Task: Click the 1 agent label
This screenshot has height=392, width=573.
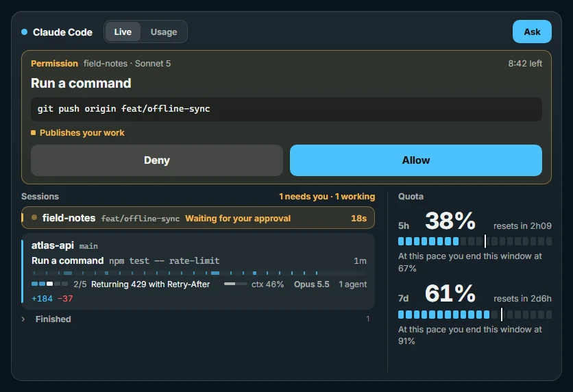Action: click(352, 284)
